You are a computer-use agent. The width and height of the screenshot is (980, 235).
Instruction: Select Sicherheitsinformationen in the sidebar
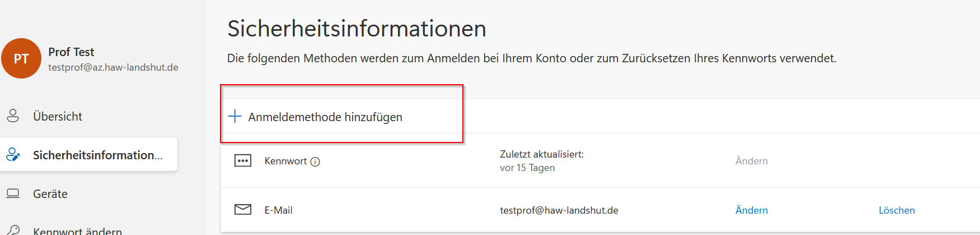(x=98, y=155)
